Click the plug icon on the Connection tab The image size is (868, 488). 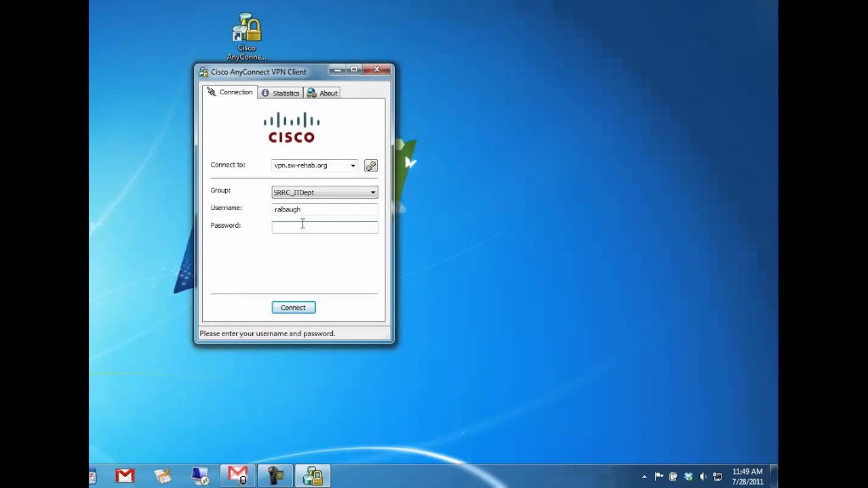click(x=212, y=92)
